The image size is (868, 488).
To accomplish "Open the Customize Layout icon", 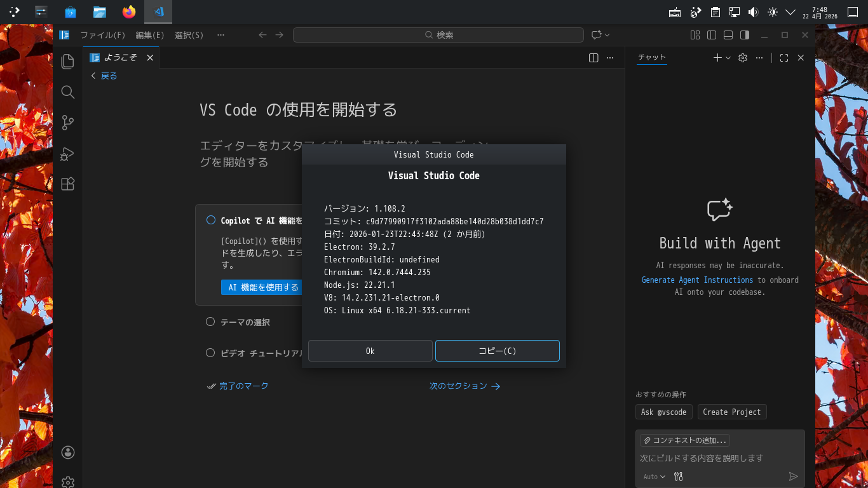I will pyautogui.click(x=695, y=35).
